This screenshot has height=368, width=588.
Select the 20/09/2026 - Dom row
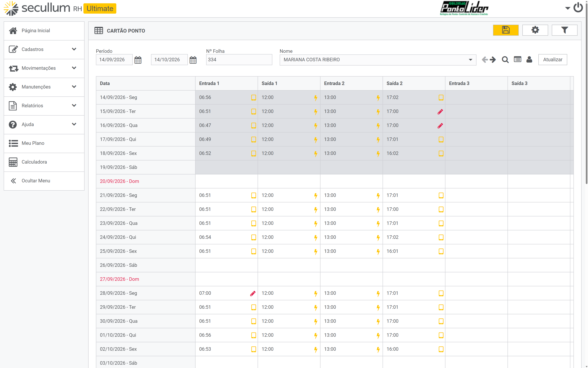coord(335,181)
